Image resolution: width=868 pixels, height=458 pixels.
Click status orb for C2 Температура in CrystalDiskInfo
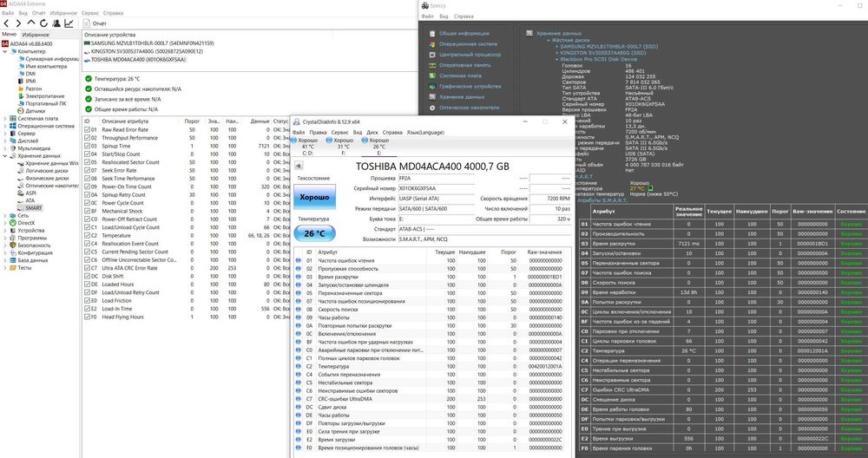(299, 366)
